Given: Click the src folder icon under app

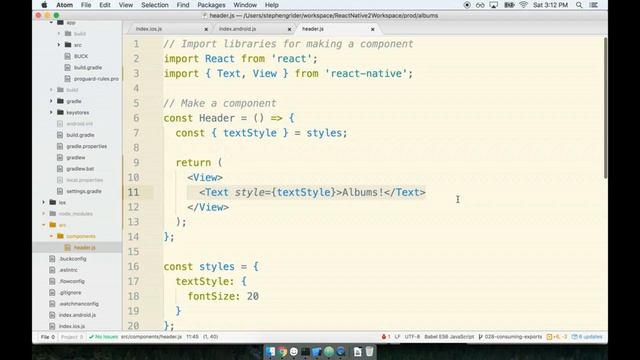Looking at the screenshot, I should click(x=68, y=44).
